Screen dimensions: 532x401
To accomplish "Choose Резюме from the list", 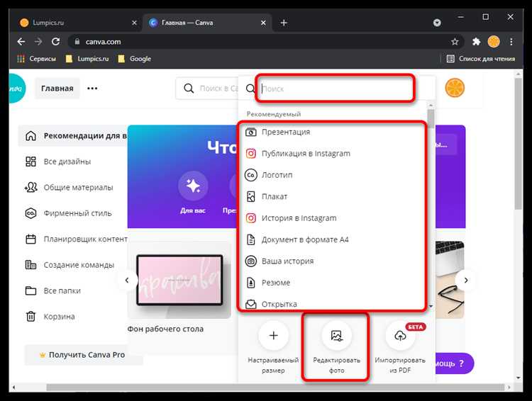I will 333,283.
